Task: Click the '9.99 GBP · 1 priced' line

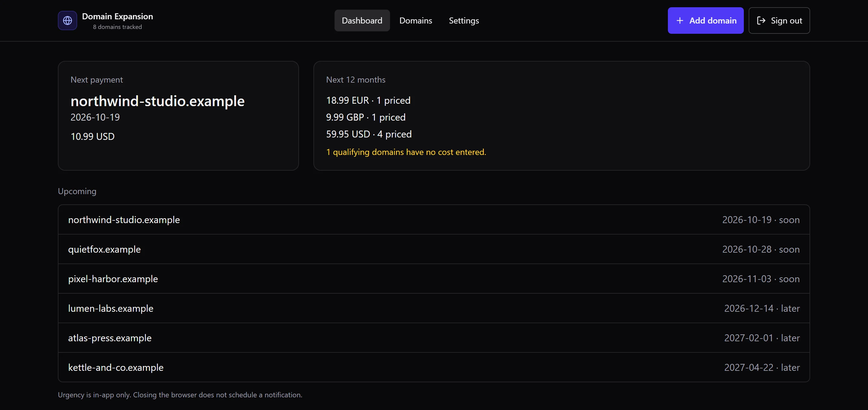Action: (x=366, y=117)
